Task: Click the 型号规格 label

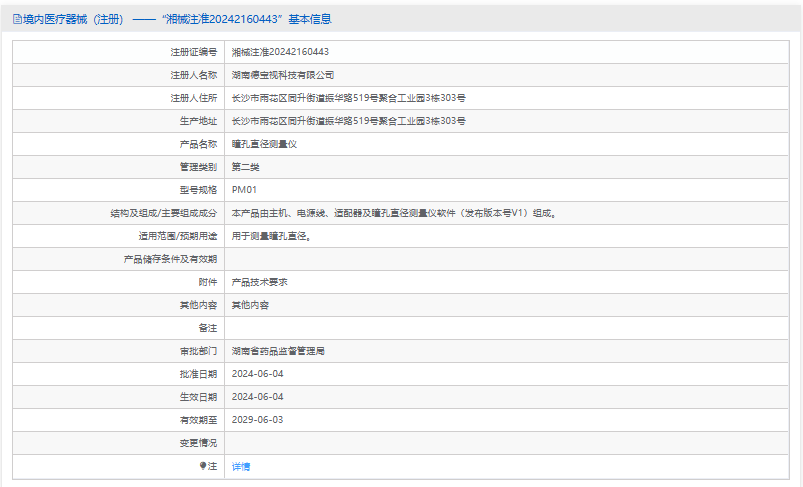Action: [x=198, y=190]
